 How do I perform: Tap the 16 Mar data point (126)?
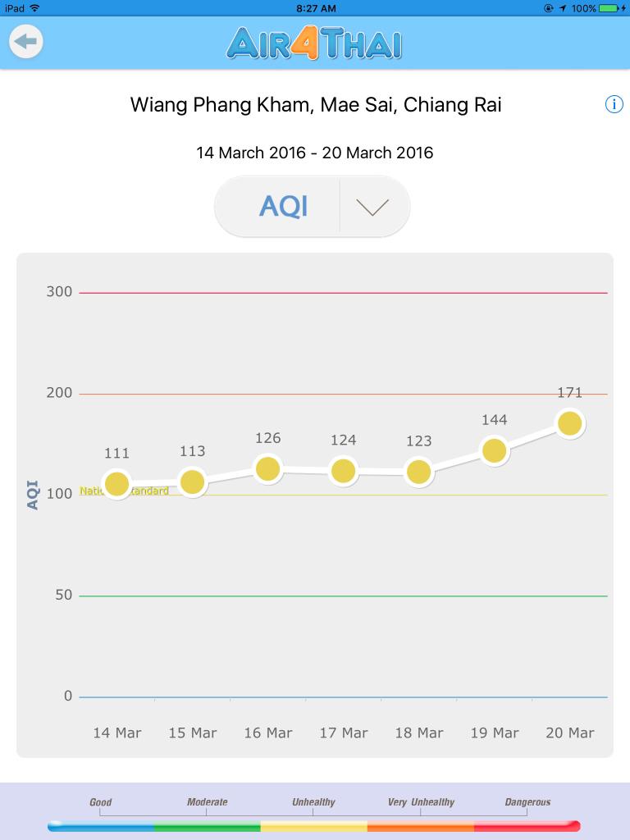268,468
